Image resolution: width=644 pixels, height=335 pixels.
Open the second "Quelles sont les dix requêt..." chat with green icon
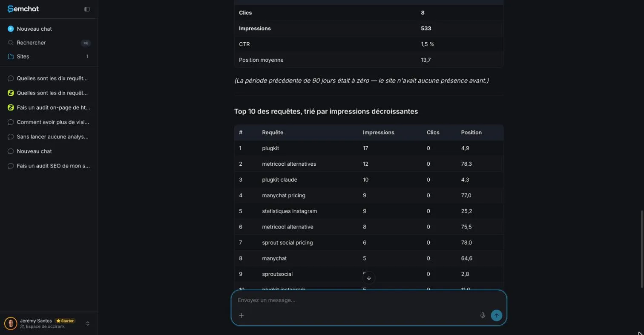[x=49, y=93]
